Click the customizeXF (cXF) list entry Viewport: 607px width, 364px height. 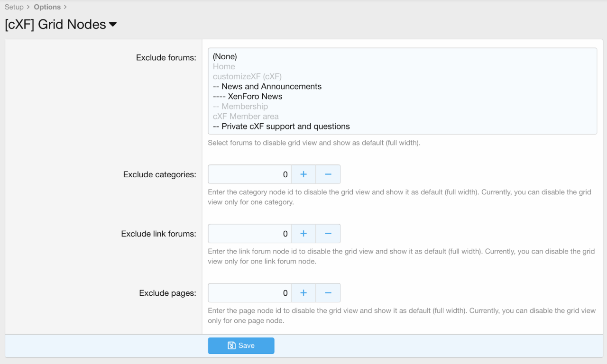[247, 76]
